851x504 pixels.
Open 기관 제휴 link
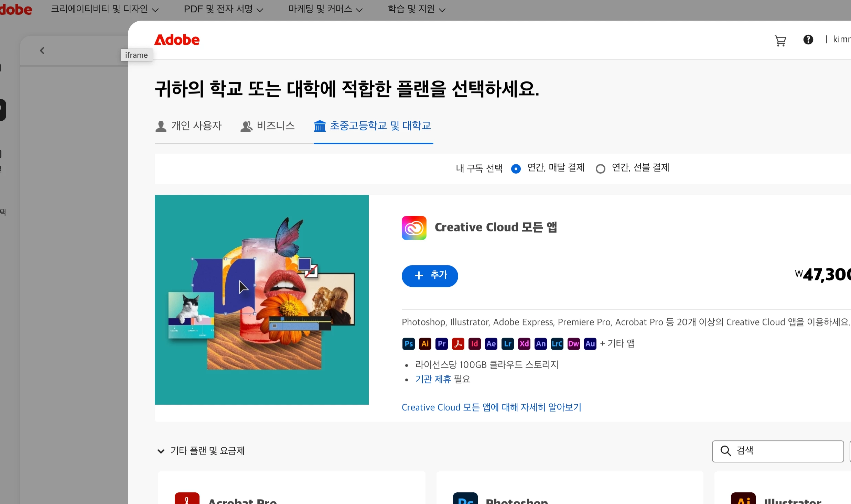click(433, 379)
